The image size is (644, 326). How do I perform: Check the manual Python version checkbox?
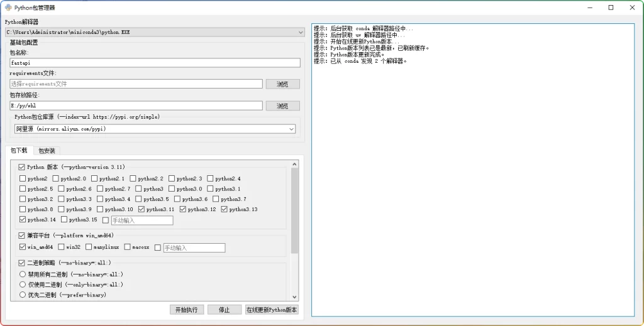(106, 220)
